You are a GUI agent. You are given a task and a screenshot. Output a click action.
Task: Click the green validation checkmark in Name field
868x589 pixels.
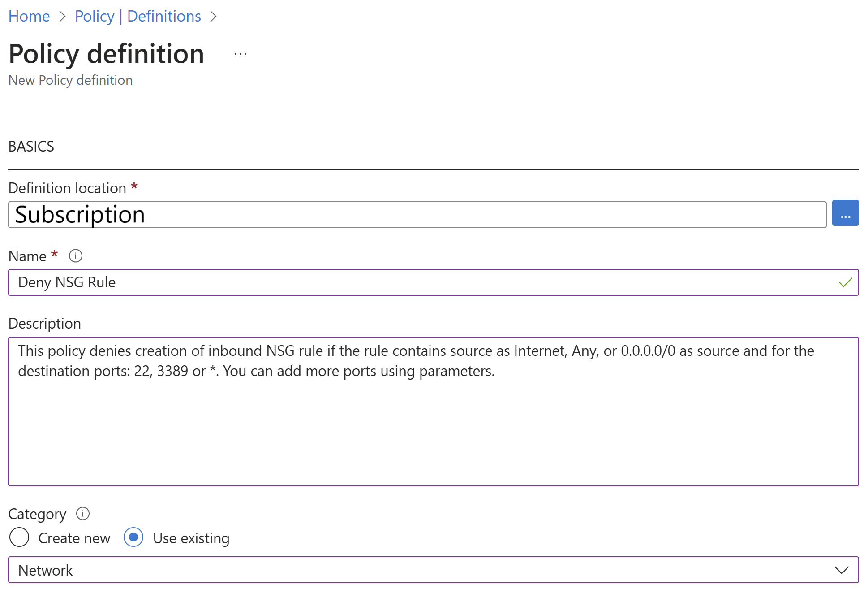[x=845, y=282]
